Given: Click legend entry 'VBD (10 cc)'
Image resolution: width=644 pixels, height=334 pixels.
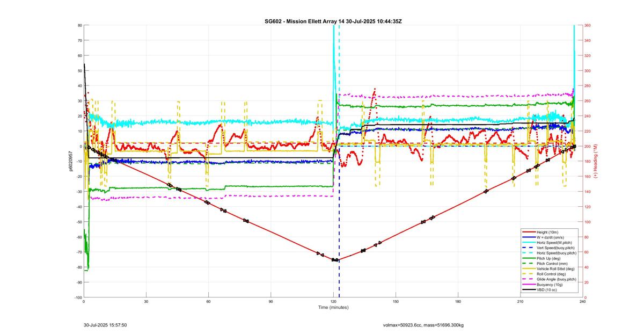Looking at the screenshot, I should 547,290.
